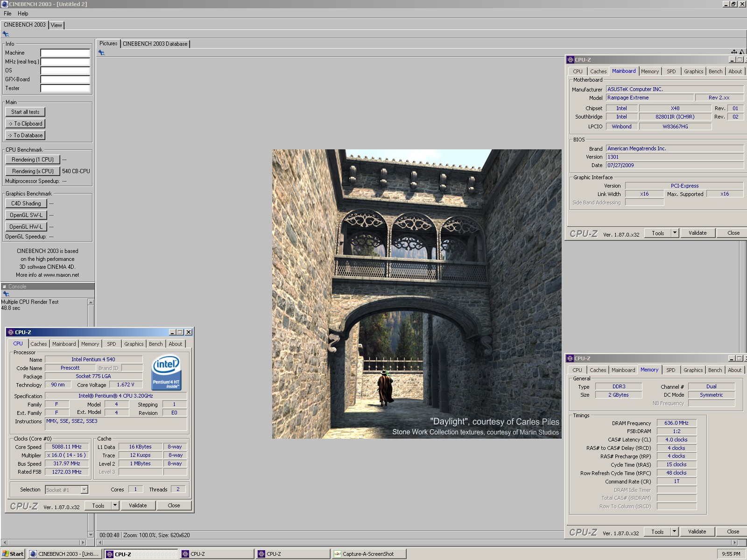Switch to the third CPU-Z taskbar button
The height and width of the screenshot is (560, 747).
coord(293,554)
